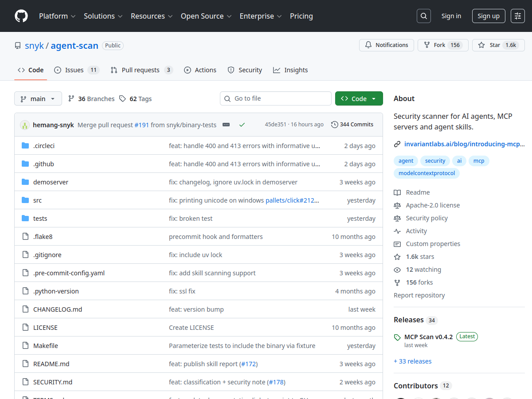The height and width of the screenshot is (399, 532).
Task: Expand the Platform menu in header
Action: coord(57,16)
